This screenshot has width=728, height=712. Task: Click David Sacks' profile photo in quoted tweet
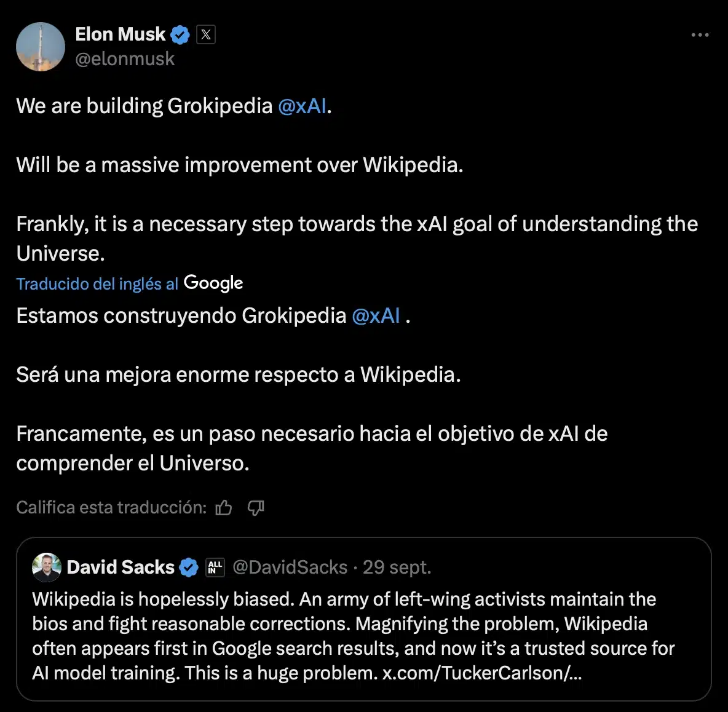[x=47, y=567]
